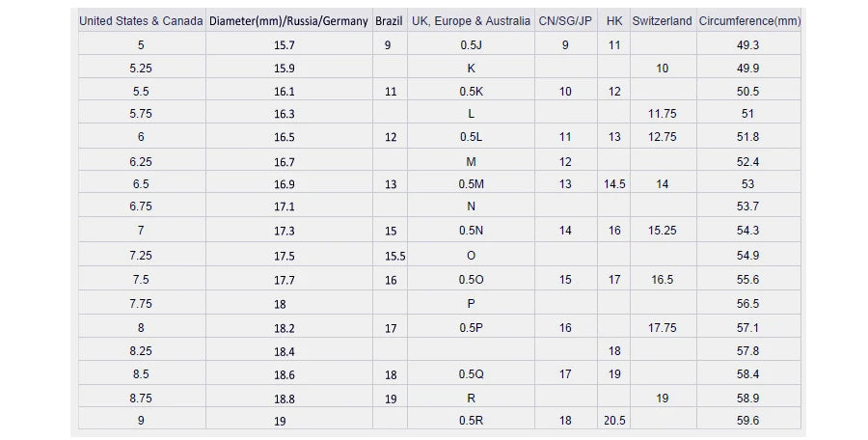Select the Circumference(mm) column header

point(748,20)
